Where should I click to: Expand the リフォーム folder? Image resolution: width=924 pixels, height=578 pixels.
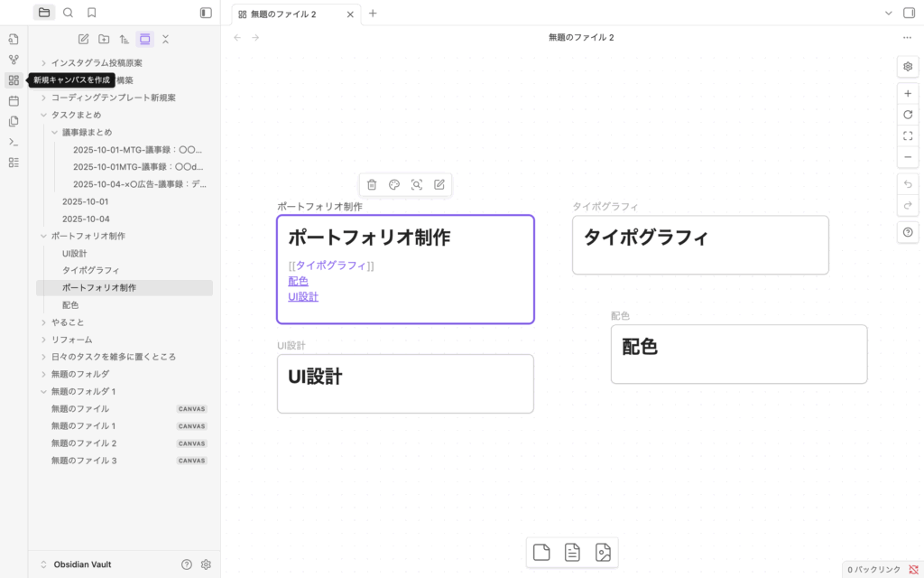[43, 340]
